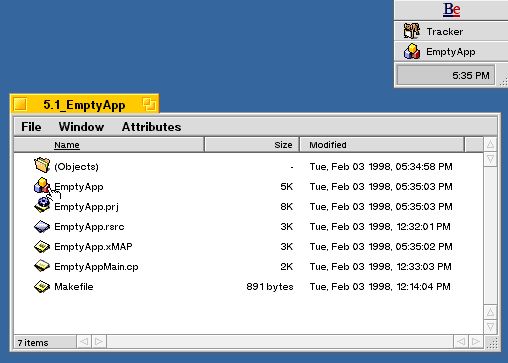
Task: Select the EmptyApp.xMAP file icon
Action: click(42, 247)
